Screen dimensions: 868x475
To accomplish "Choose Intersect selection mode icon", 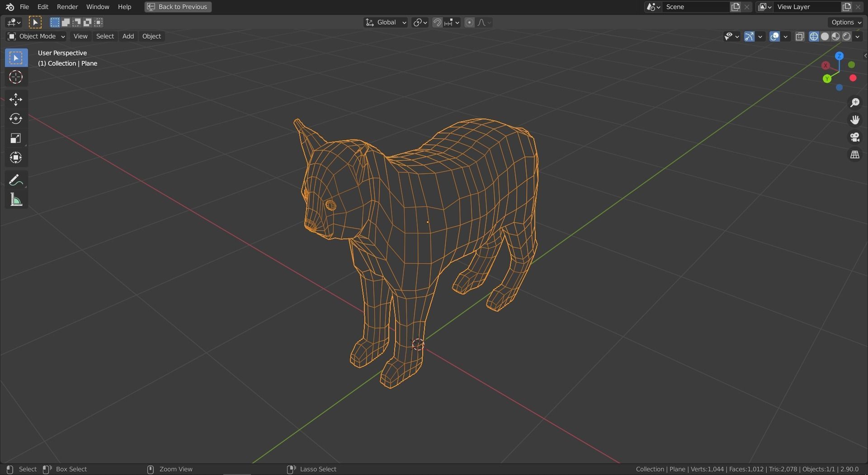I will coord(98,22).
